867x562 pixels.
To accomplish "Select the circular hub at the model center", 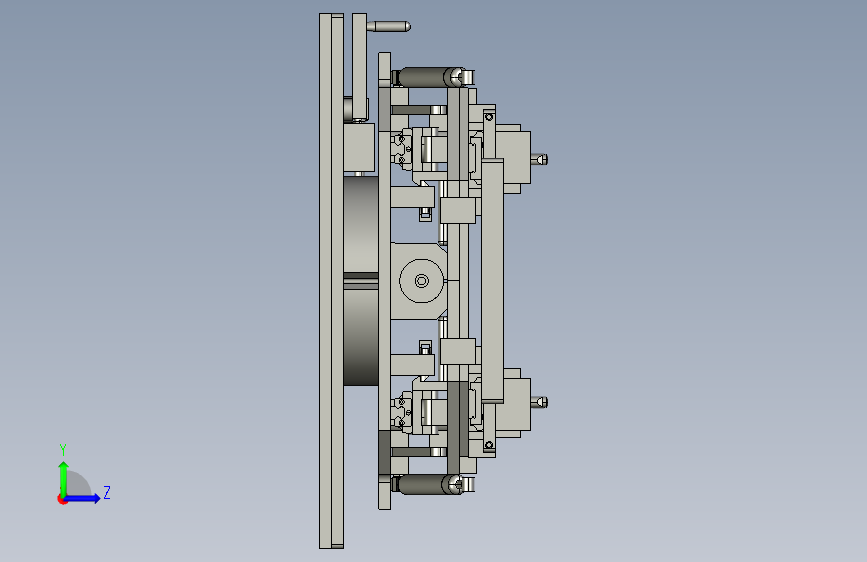I will [x=421, y=281].
